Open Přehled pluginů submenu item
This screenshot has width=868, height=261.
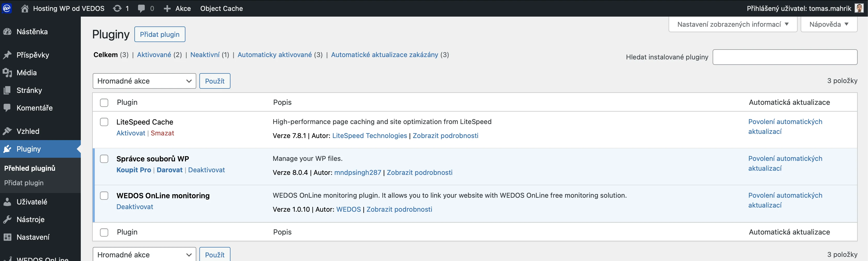click(30, 168)
